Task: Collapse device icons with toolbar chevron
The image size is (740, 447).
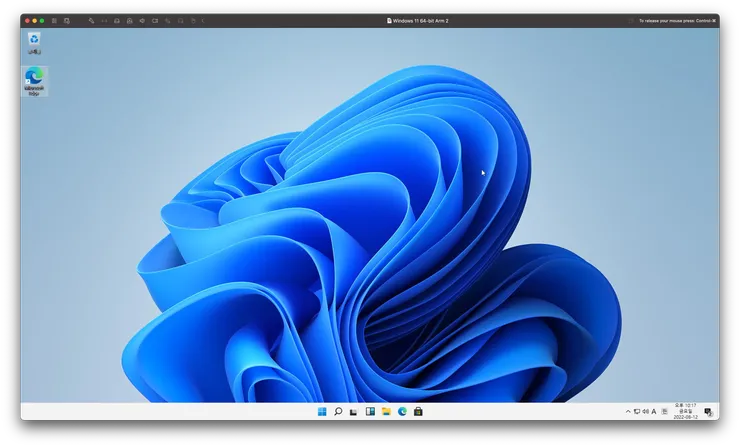Action: (203, 21)
